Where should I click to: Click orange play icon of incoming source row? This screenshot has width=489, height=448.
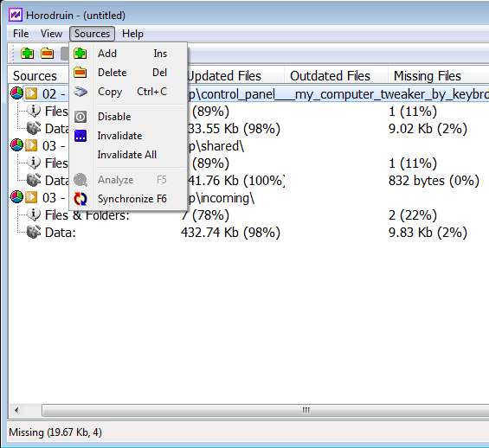click(x=31, y=197)
